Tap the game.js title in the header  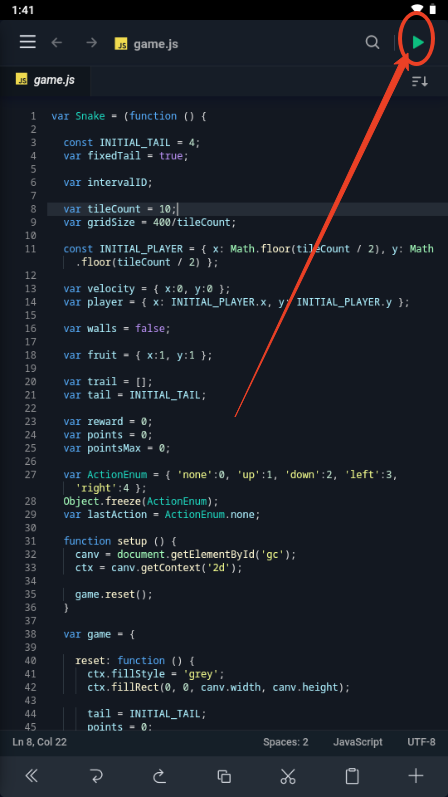coord(156,44)
